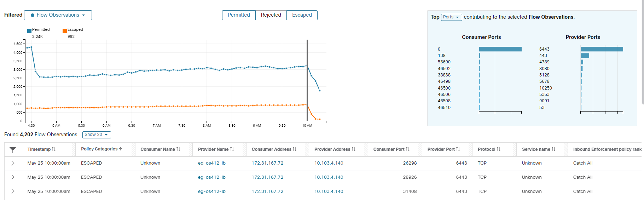Toggle the Escaped flow filter
644x200 pixels.
302,15
